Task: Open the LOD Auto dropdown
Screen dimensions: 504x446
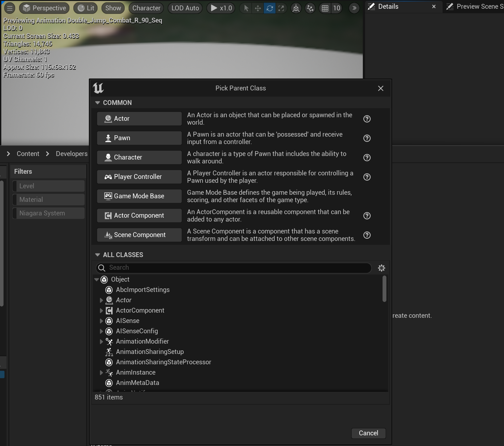Action: [185, 8]
